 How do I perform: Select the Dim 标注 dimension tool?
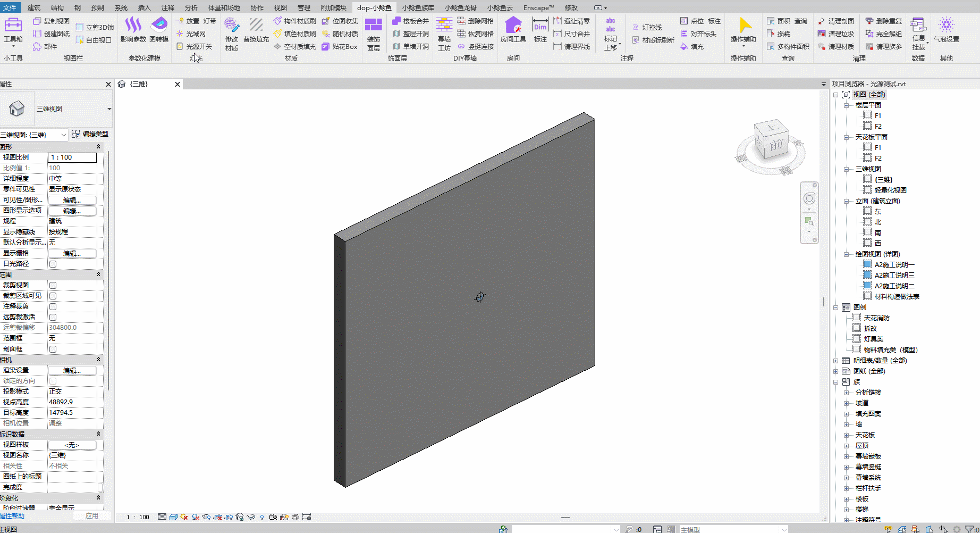(x=540, y=31)
